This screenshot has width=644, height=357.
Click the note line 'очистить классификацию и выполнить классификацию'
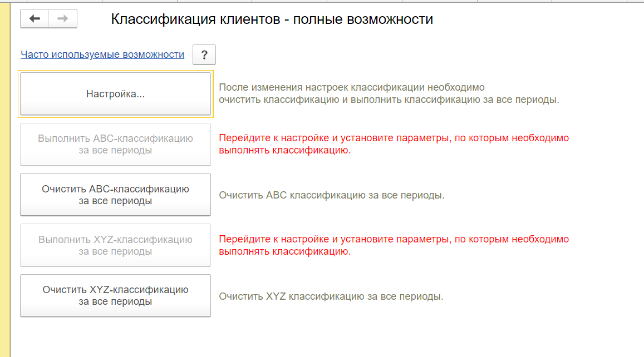(x=389, y=100)
